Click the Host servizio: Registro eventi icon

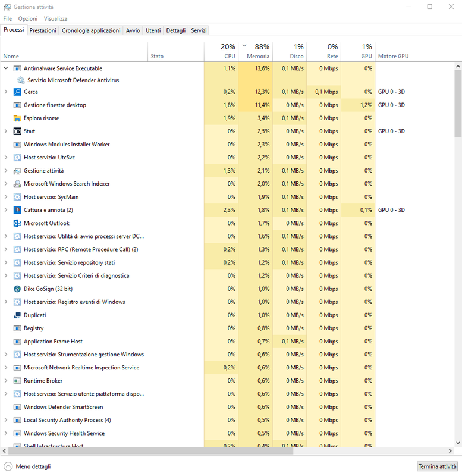coord(17,302)
